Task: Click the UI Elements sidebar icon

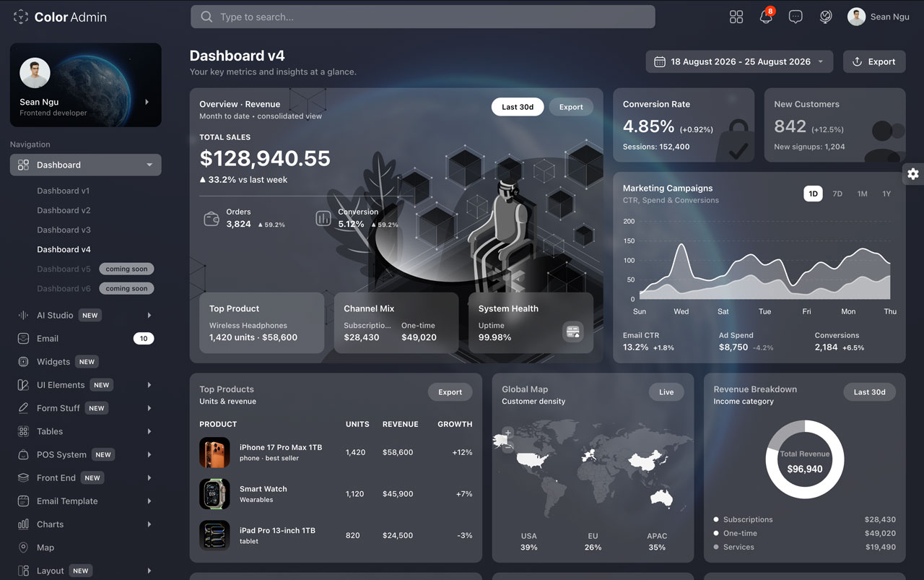Action: 23,385
